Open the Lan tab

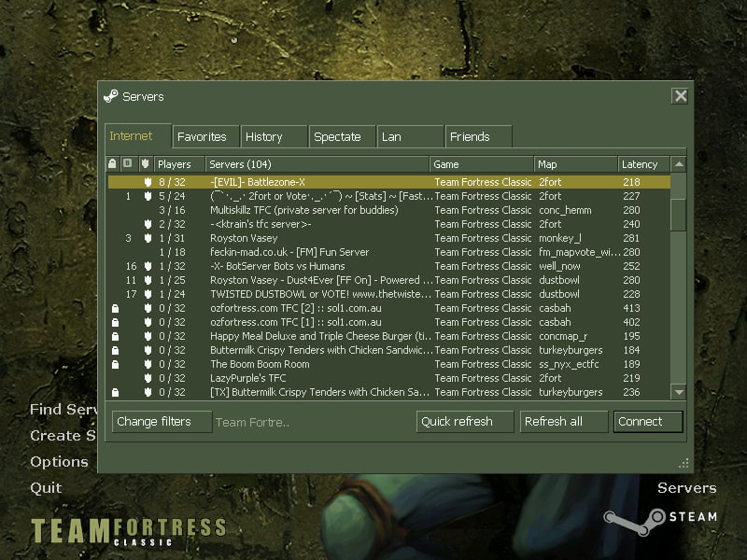[410, 136]
